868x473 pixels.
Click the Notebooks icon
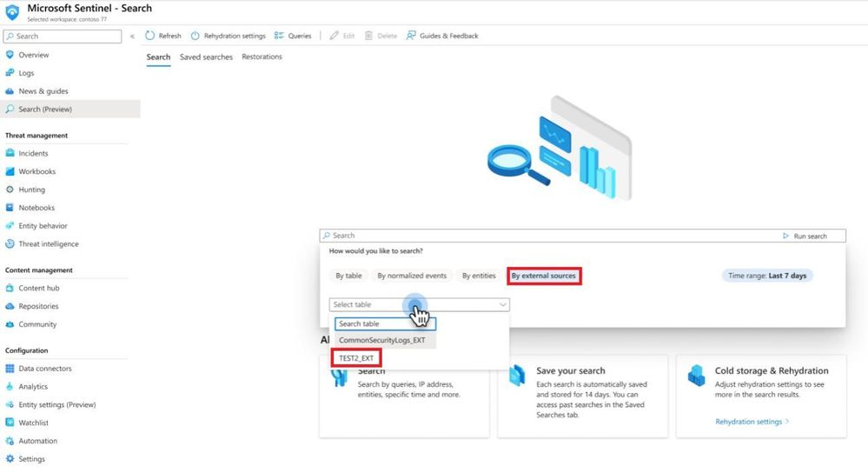tap(10, 207)
